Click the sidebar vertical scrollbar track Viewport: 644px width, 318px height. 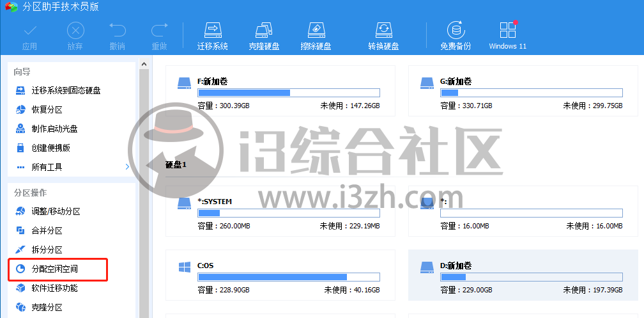(144, 193)
